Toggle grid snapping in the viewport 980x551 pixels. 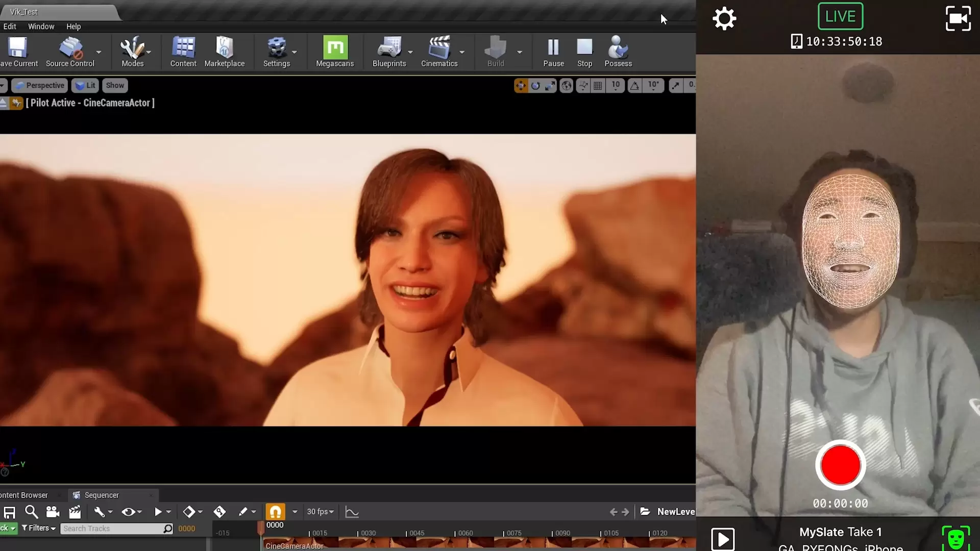click(598, 86)
